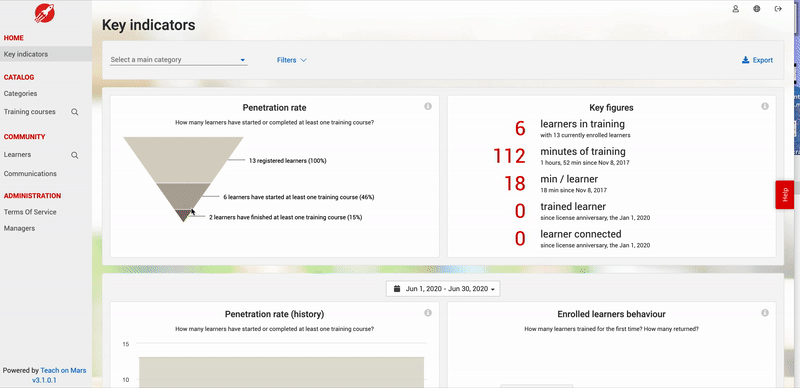The width and height of the screenshot is (800, 388).
Task: Click the COMMUNITY section heading
Action: pyautogui.click(x=24, y=137)
